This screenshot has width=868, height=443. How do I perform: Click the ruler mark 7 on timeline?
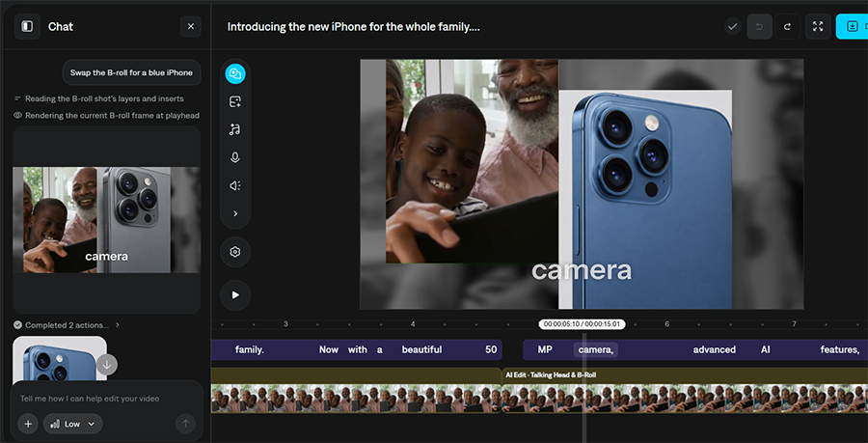click(795, 324)
